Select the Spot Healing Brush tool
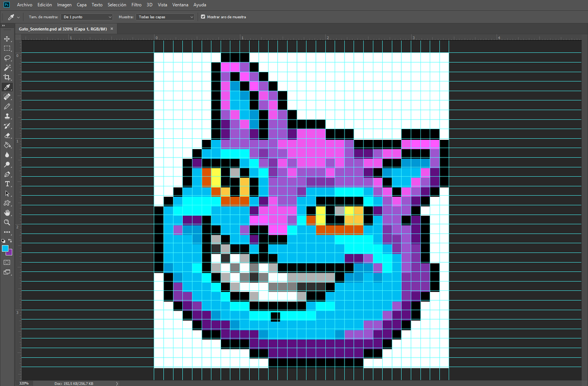This screenshot has width=588, height=386. (x=7, y=97)
